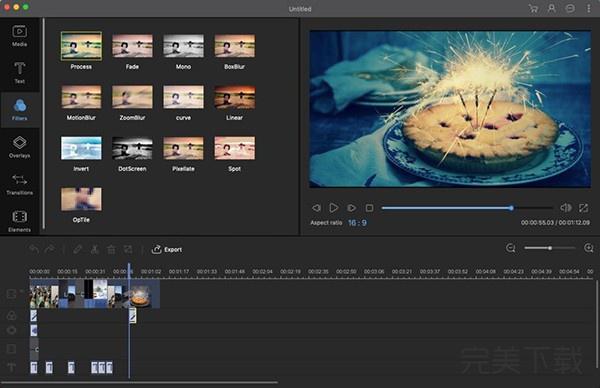
Task: Open the shopping cart icon
Action: point(533,8)
